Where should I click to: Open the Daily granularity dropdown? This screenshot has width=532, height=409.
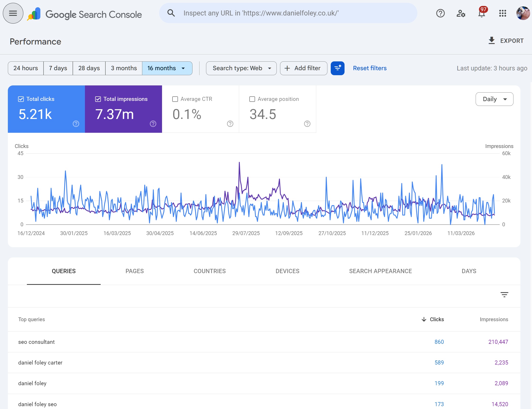(x=494, y=99)
